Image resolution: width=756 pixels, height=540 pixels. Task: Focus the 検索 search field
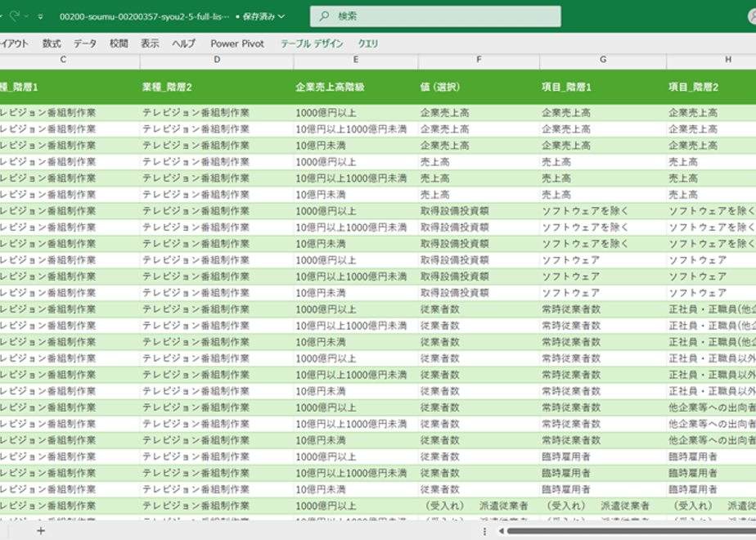pos(435,16)
